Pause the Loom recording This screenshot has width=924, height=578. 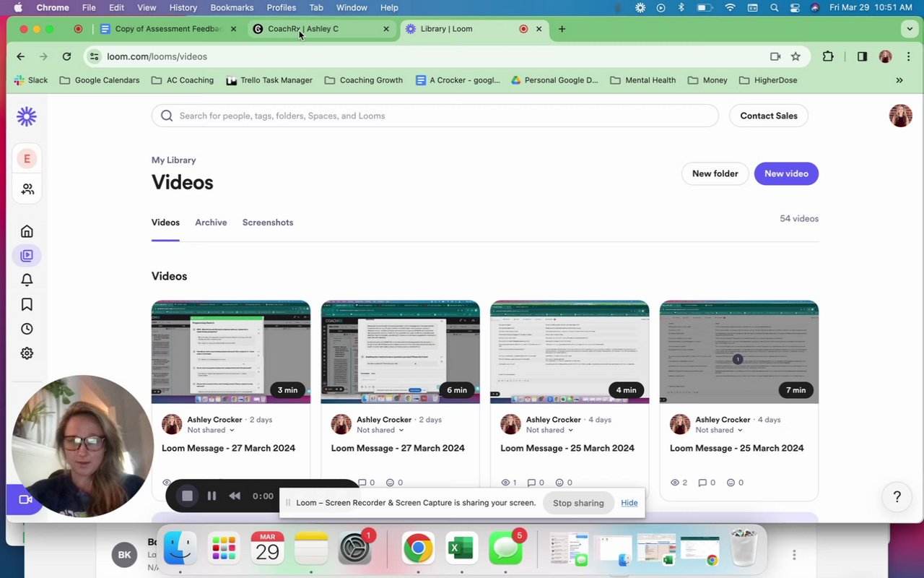point(212,496)
